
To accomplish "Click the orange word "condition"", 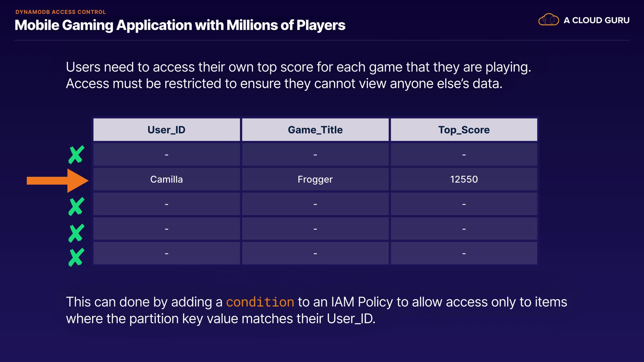I will pos(260,302).
